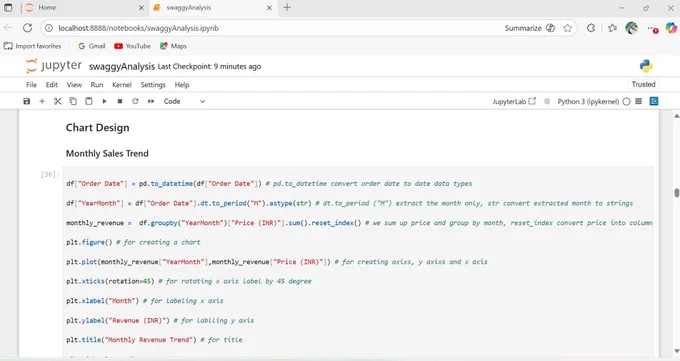View site information icon in address bar
Viewport: 680px width, 361px height.
coord(49,28)
